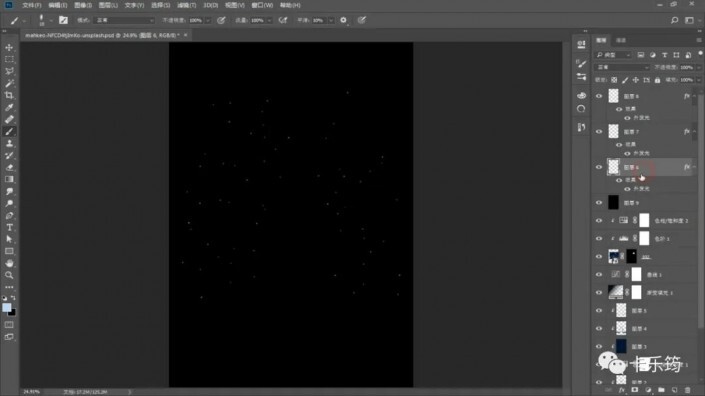The image size is (705, 396).
Task: Toggle Quick Mask mode icon
Action: (x=9, y=325)
